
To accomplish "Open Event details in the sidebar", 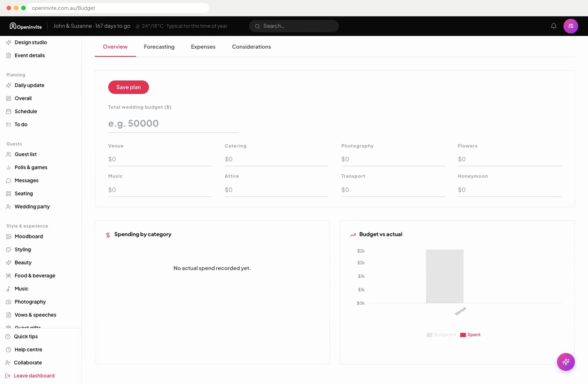I will click(x=30, y=56).
